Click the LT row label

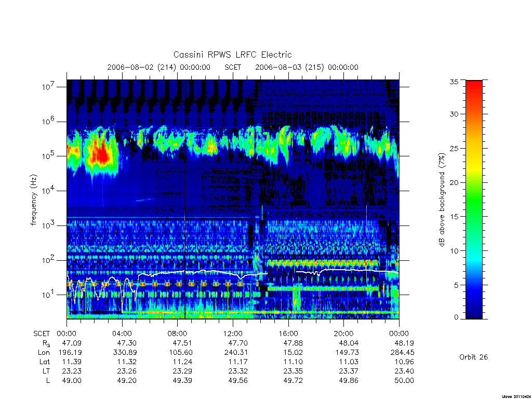coord(46,371)
